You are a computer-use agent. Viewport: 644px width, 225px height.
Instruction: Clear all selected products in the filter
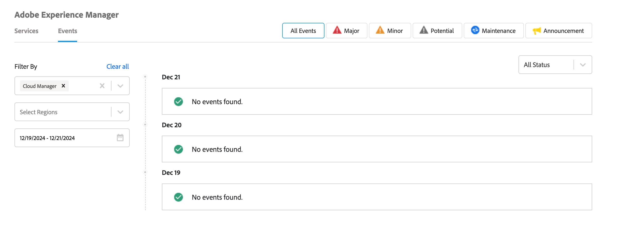tap(102, 86)
